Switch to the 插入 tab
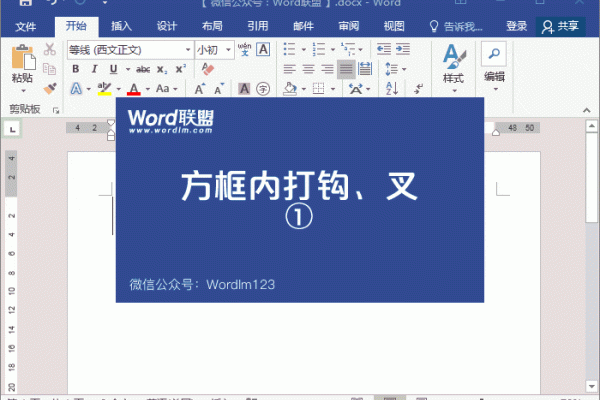This screenshot has width=600, height=400. tap(121, 26)
